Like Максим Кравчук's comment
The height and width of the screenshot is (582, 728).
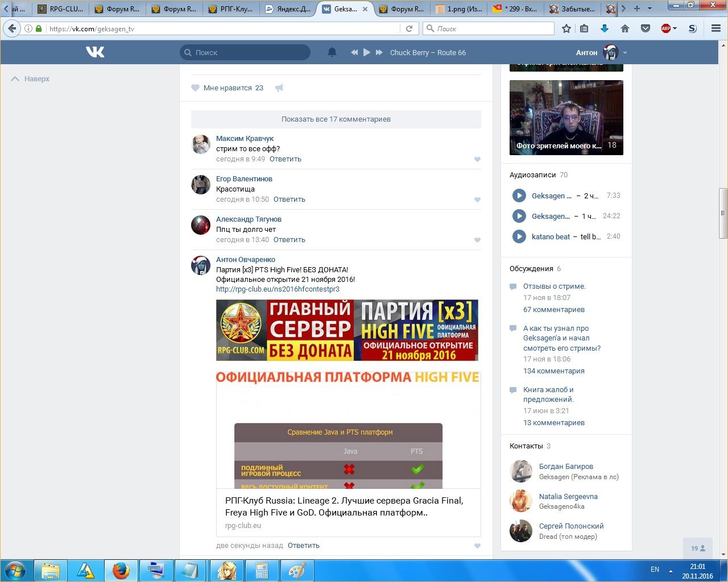point(477,160)
